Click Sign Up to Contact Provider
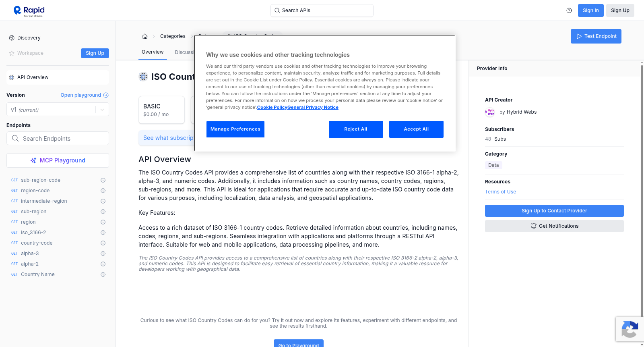Image resolution: width=644 pixels, height=347 pixels. pyautogui.click(x=554, y=211)
